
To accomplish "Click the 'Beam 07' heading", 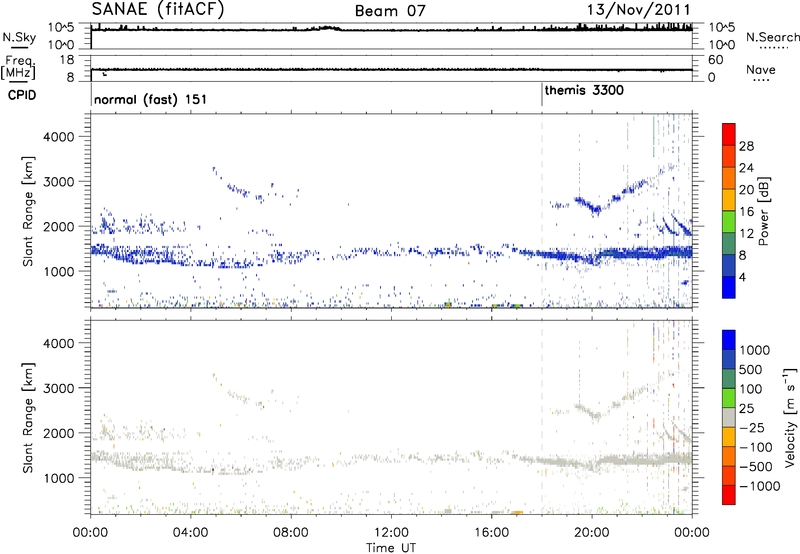I will click(x=390, y=11).
